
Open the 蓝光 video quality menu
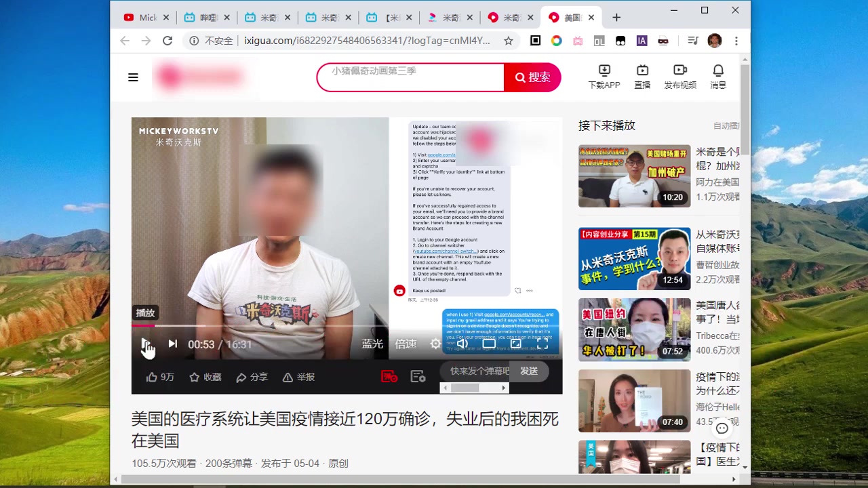pos(372,344)
